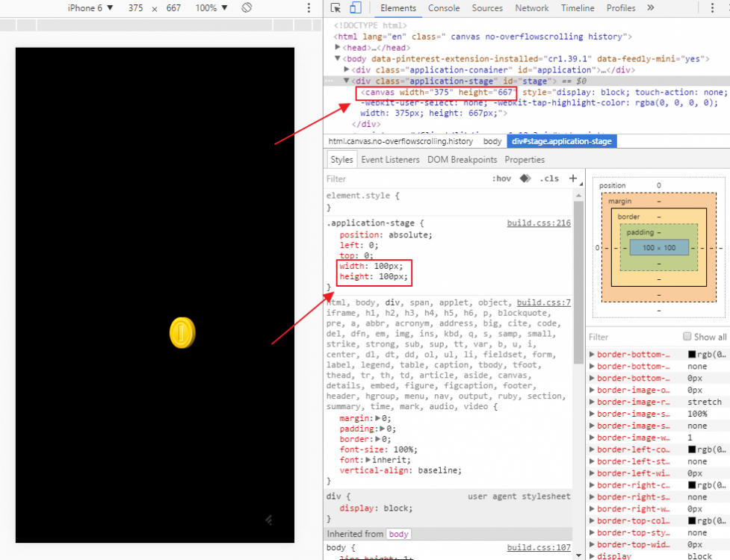Click the yellow coin in canvas
The width and height of the screenshot is (730, 560).
pos(182,332)
